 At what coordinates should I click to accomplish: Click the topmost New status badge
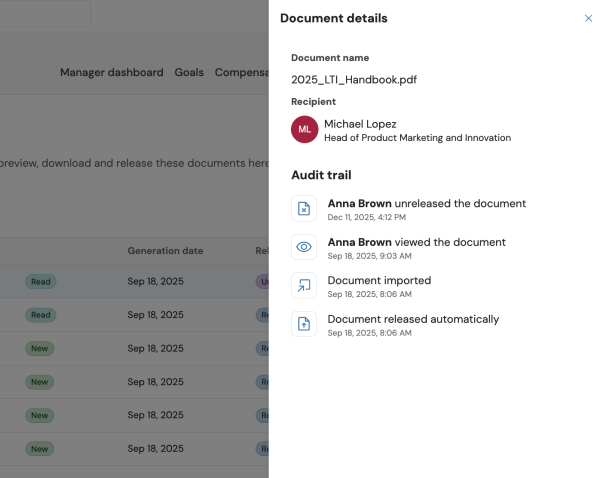[x=40, y=349]
